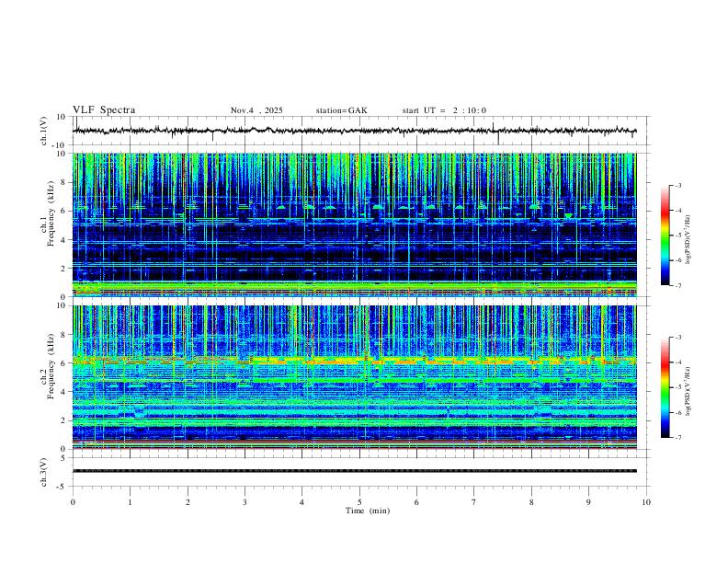Click the time axis tick label '5'
Viewport: 728px width, 563px height.
[x=359, y=502]
